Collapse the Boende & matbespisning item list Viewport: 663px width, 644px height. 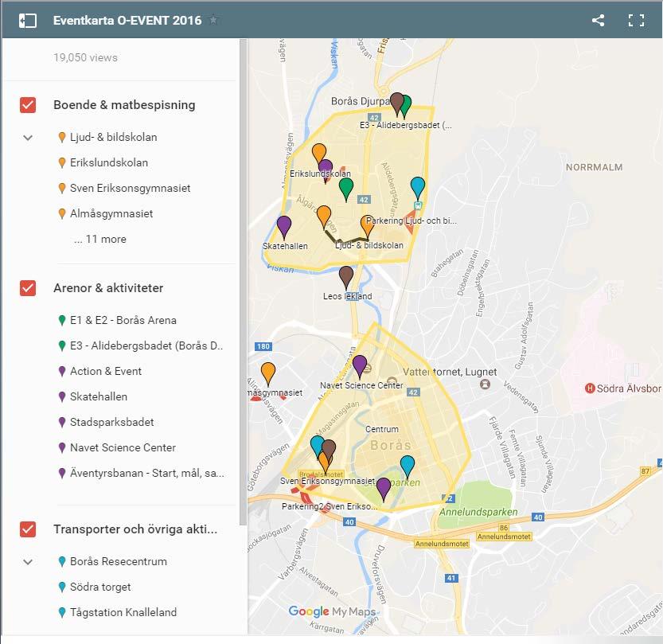pyautogui.click(x=28, y=138)
